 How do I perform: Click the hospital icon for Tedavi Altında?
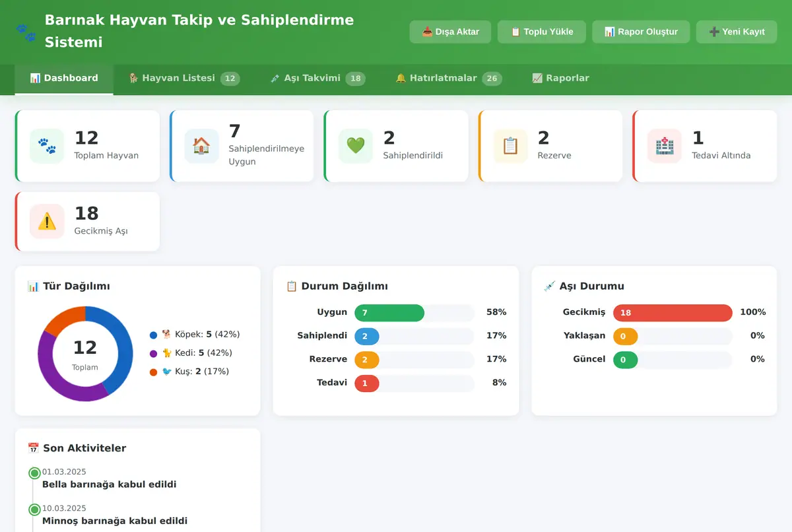[665, 146]
